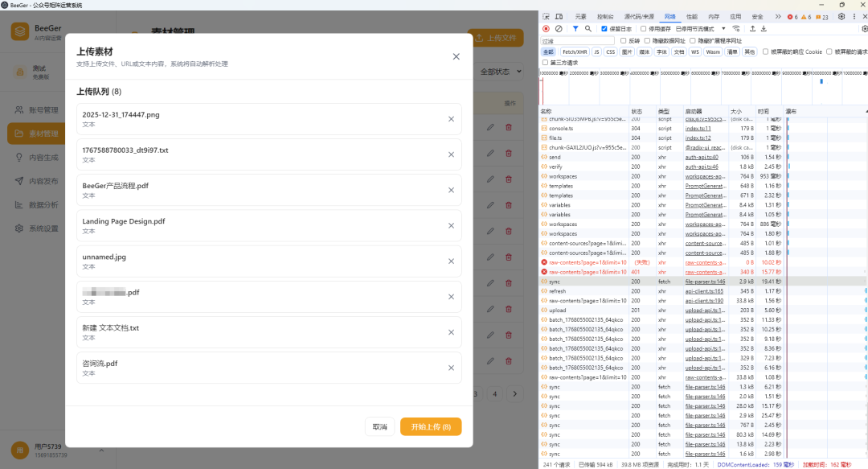This screenshot has height=469, width=868.
Task: Open DevTools settings gear
Action: coord(841,16)
